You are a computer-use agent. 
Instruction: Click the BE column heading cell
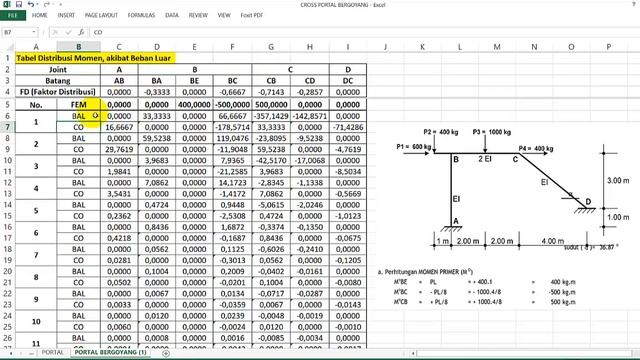194,81
